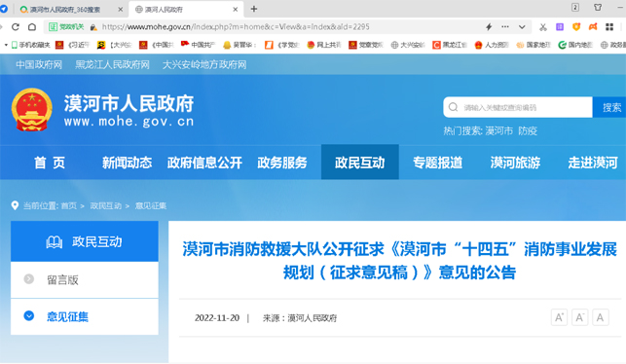Click the orange shield extension icon
This screenshot has height=364, width=626.
click(576, 26)
